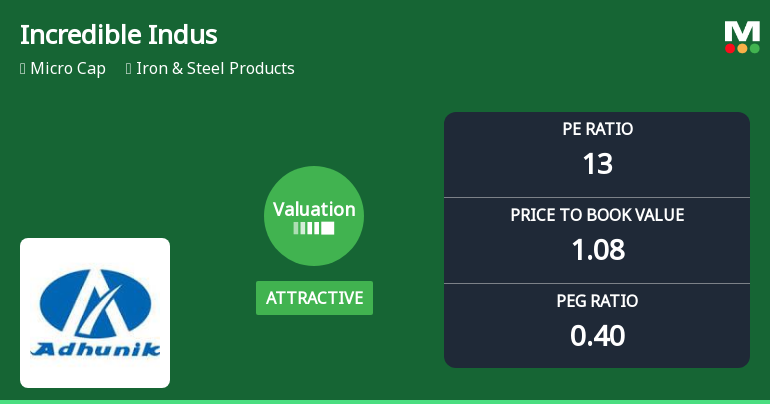
Task: Click the Adhunik wordmark in the company logo
Action: point(95,350)
